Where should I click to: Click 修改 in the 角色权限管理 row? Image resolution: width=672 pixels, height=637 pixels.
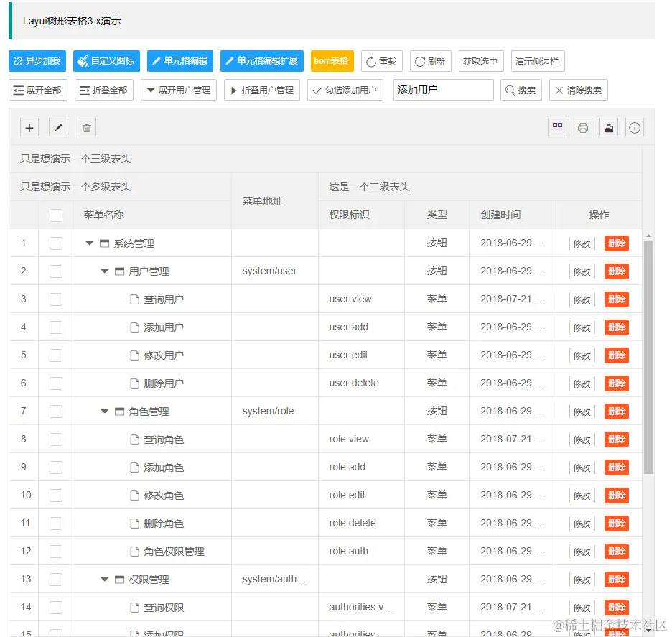click(582, 552)
